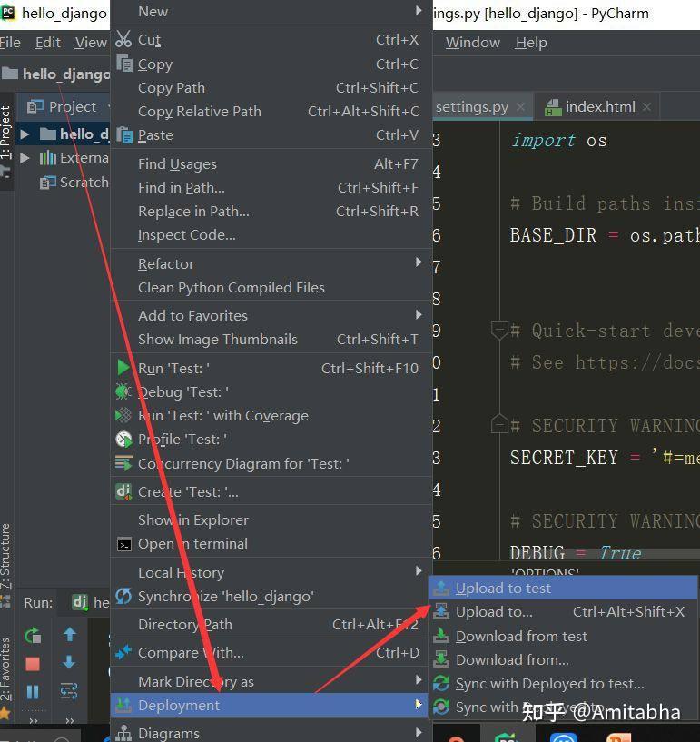Close the index.html tab
This screenshot has height=742, width=700.
pos(646,107)
